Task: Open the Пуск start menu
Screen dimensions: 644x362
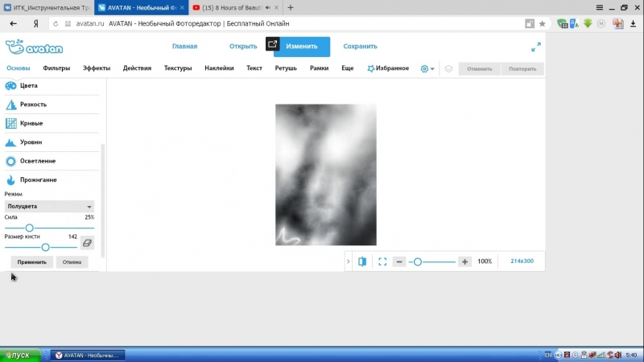Action: (20, 356)
